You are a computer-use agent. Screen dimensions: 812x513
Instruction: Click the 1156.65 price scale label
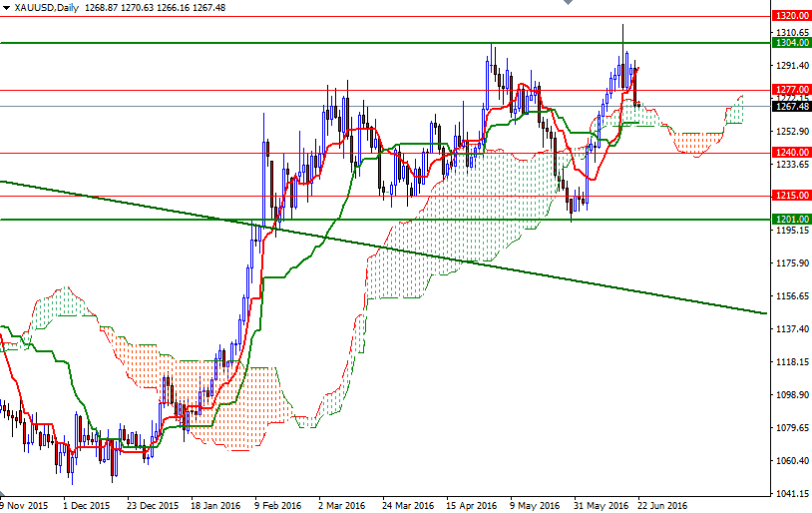[791, 296]
